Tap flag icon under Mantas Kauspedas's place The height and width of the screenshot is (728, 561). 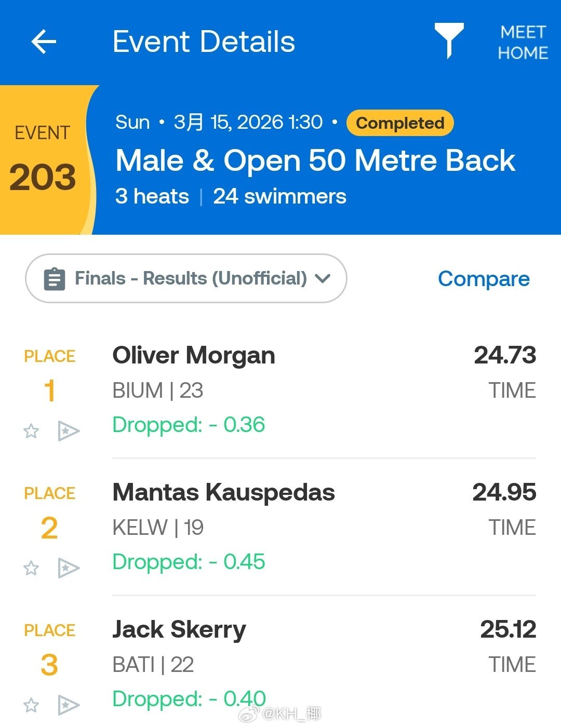68,568
